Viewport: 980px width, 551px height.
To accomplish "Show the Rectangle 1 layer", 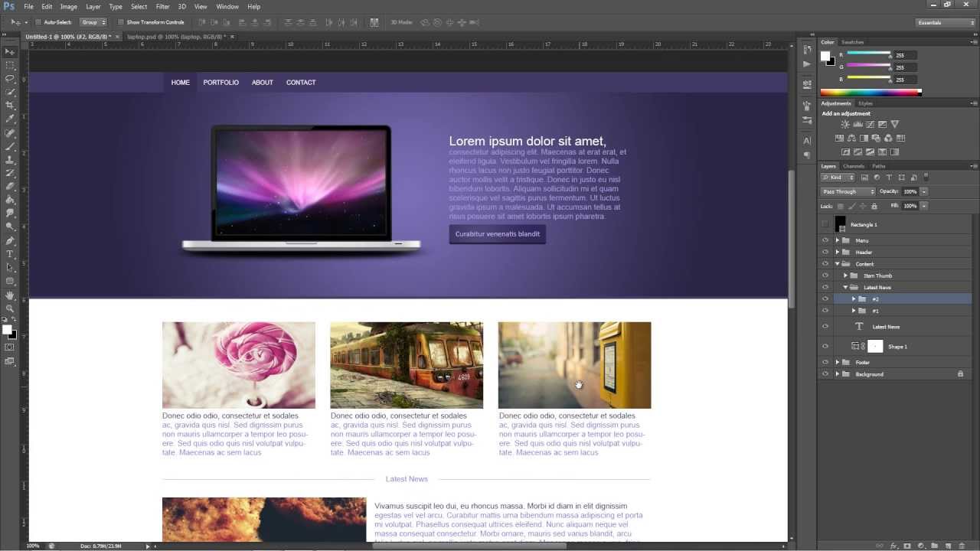I will (825, 224).
